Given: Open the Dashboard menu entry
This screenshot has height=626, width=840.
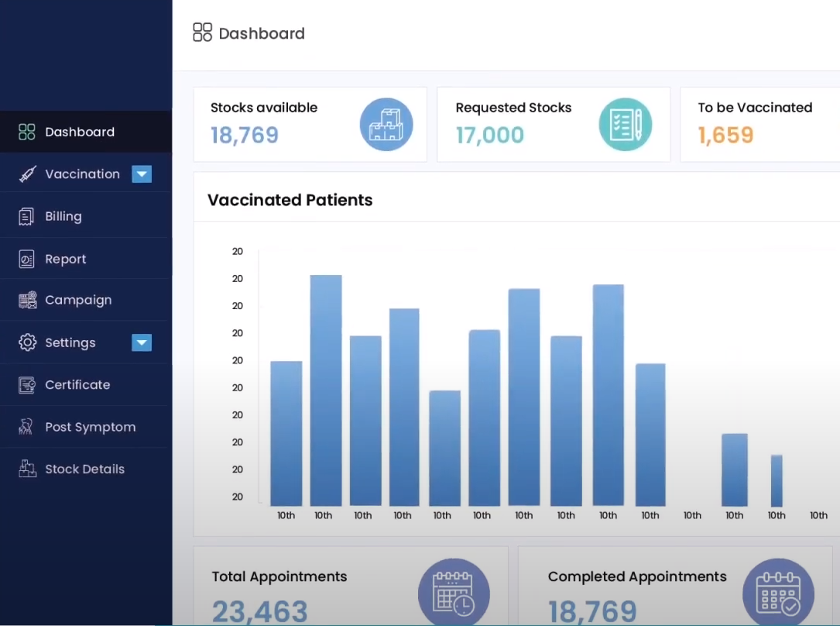Looking at the screenshot, I should pos(81,132).
